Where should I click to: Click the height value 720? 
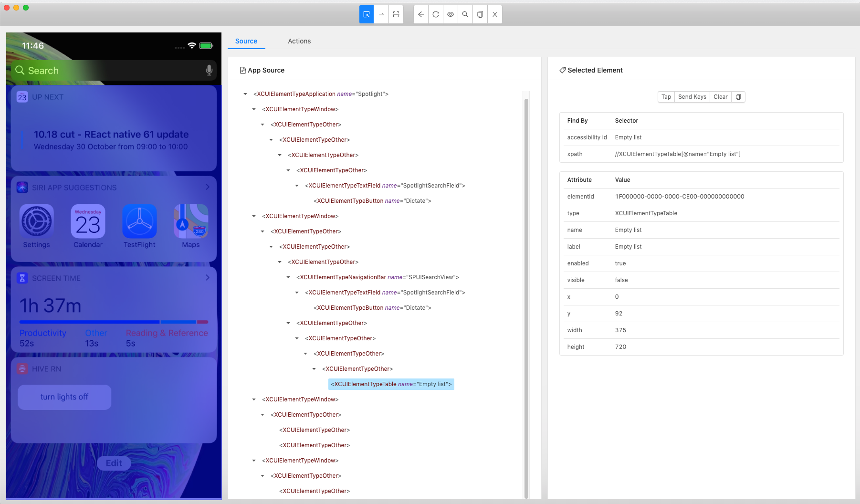click(x=620, y=347)
